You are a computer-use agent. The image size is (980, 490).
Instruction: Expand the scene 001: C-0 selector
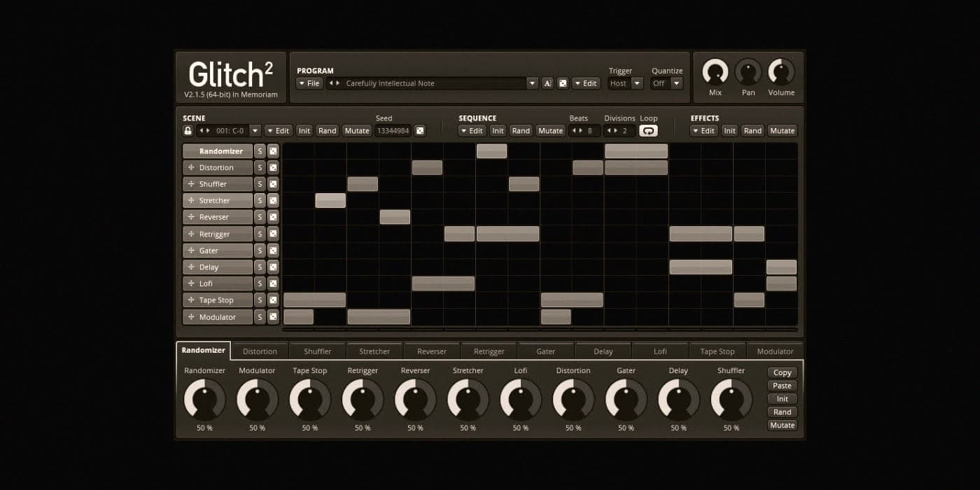(x=255, y=131)
